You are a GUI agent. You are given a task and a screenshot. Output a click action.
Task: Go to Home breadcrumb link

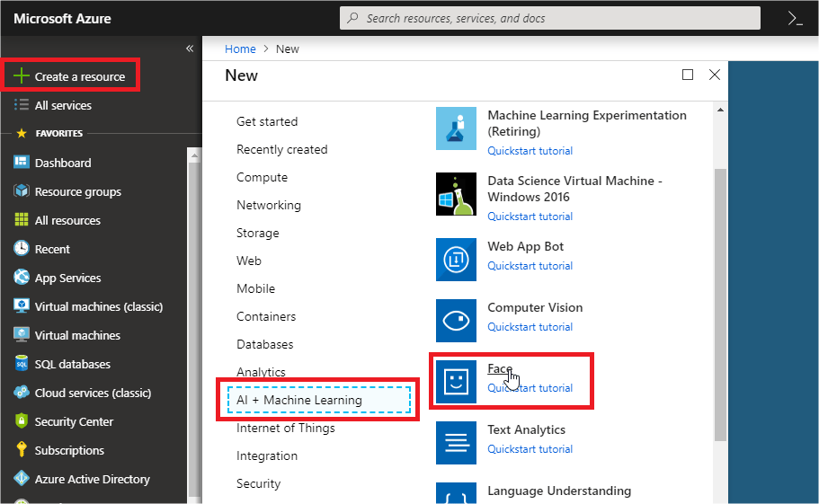point(240,49)
